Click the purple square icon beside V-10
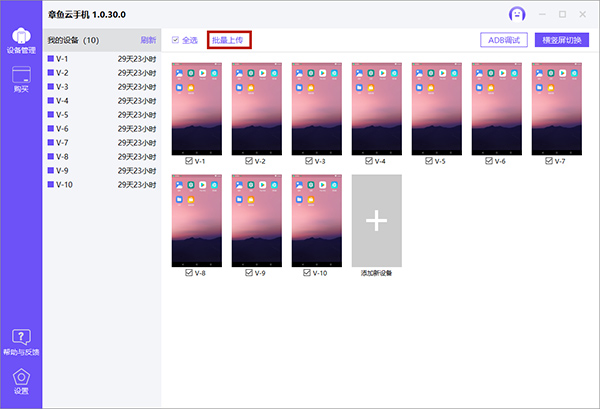Viewport: 600px width, 409px height. (51, 185)
